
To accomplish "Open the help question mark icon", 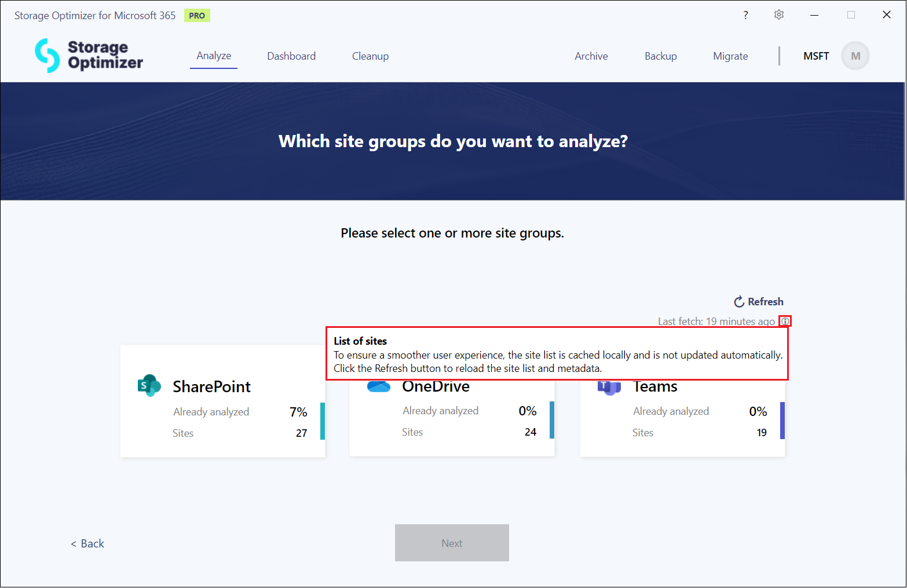I will click(x=745, y=15).
